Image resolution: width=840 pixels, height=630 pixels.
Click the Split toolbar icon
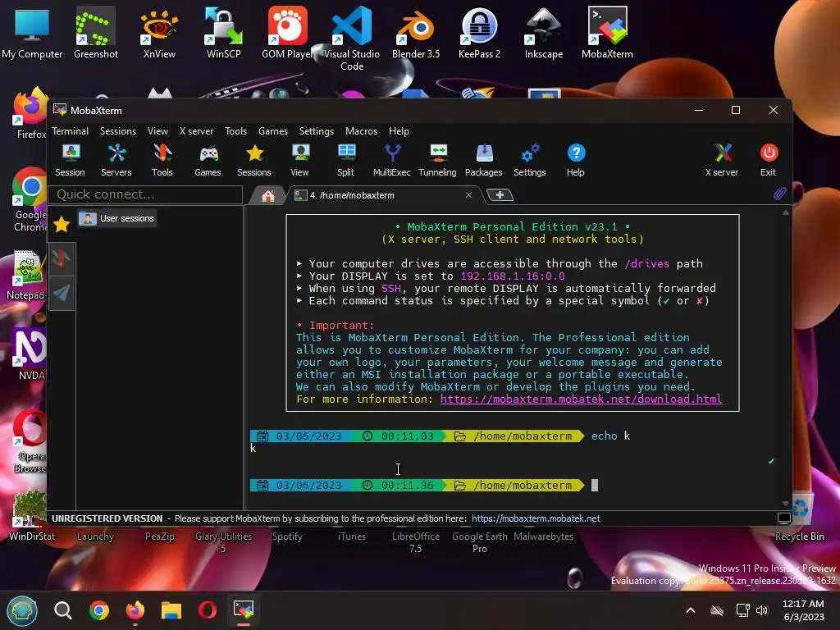click(345, 160)
